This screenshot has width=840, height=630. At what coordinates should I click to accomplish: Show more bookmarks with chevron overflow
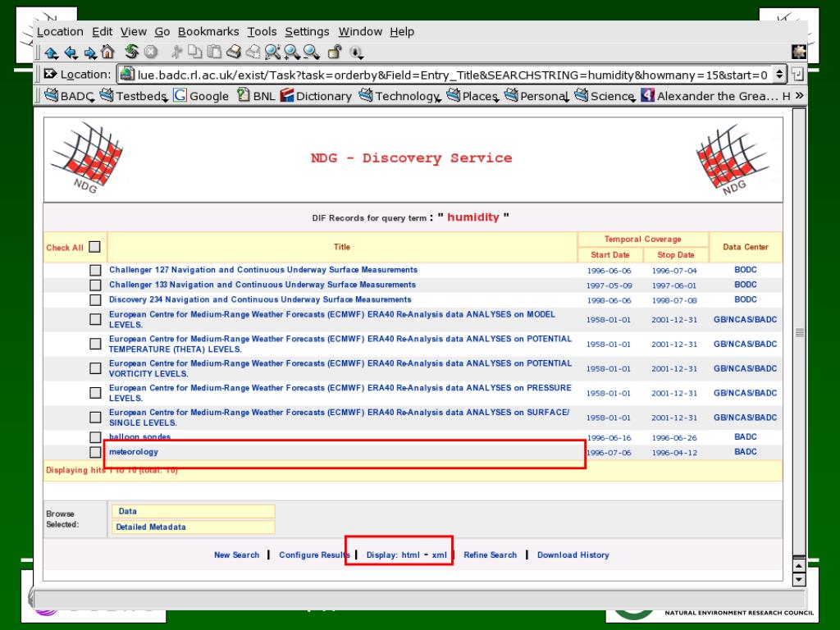[800, 96]
